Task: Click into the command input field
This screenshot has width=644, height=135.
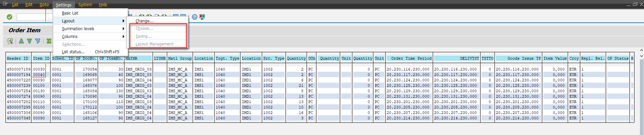Action: (31, 17)
